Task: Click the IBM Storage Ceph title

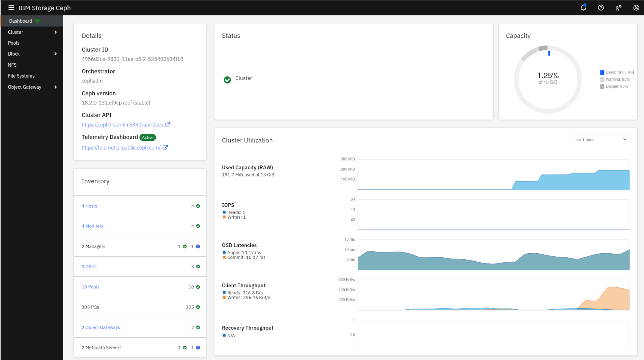Action: point(44,8)
